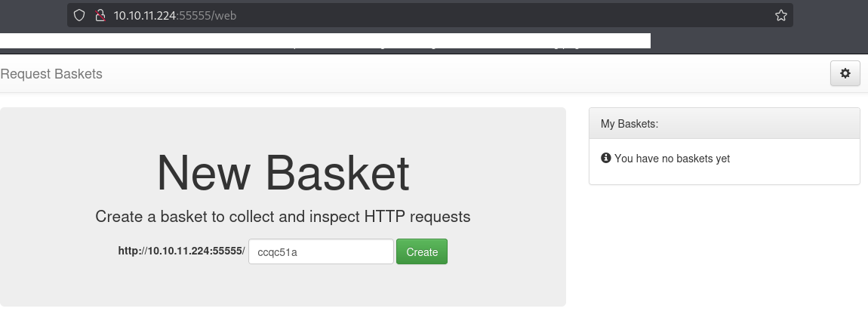Click the white bar below the address bar
Viewport: 868px width, 333px height.
pos(325,41)
